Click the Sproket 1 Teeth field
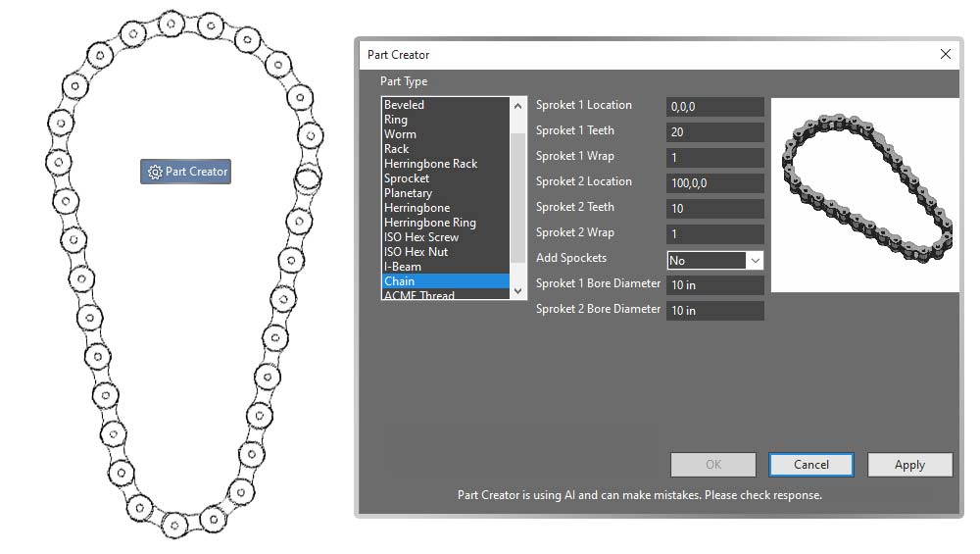This screenshot has height=554, width=980. pyautogui.click(x=715, y=132)
